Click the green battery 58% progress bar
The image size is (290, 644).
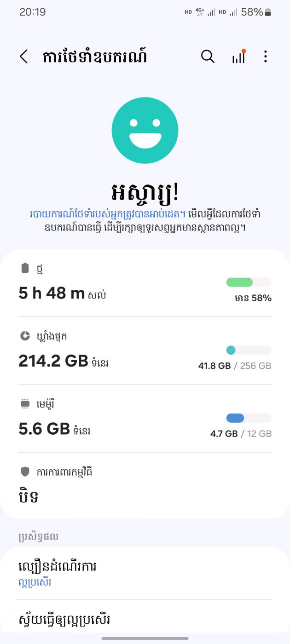249,282
